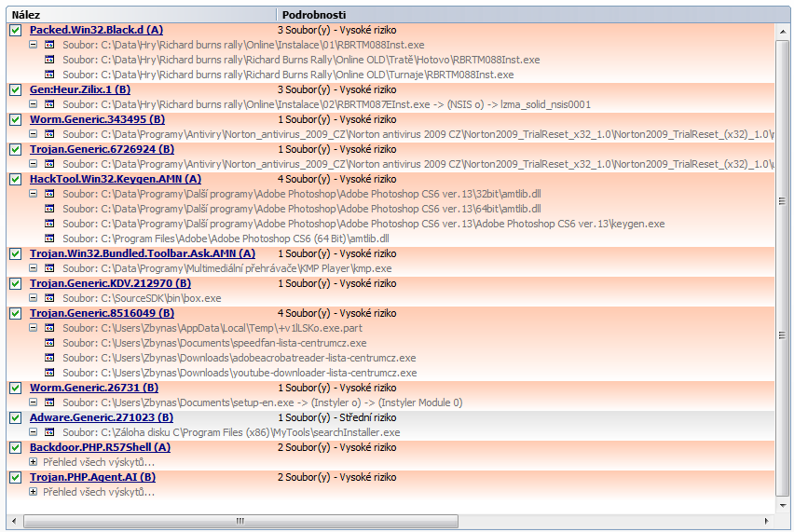
Task: Collapse file list under Trojan.Generic.6726924
Action: click(x=34, y=164)
